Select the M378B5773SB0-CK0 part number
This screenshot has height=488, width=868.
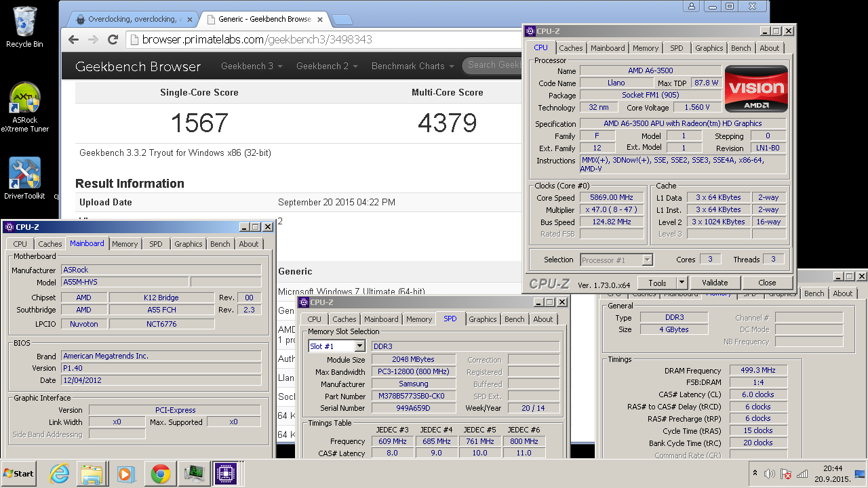click(413, 396)
